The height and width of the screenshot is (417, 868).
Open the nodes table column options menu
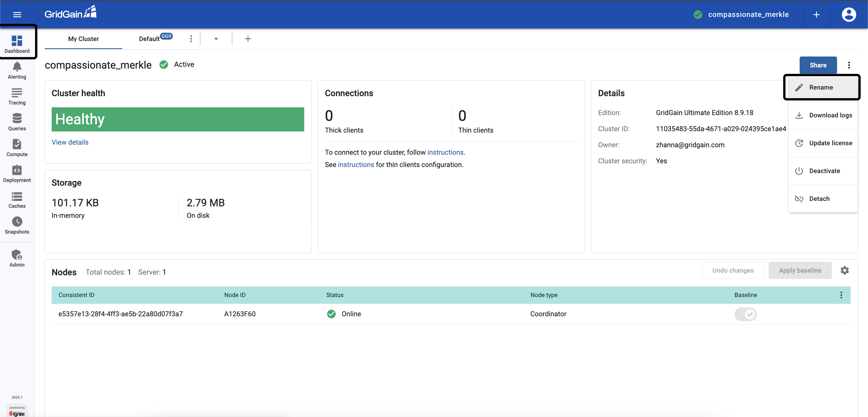[x=841, y=295]
